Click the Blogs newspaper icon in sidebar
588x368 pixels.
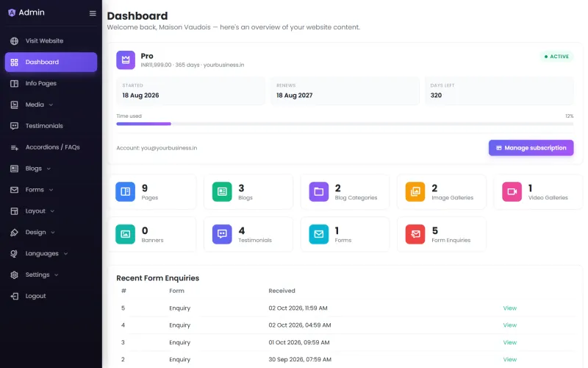point(14,169)
